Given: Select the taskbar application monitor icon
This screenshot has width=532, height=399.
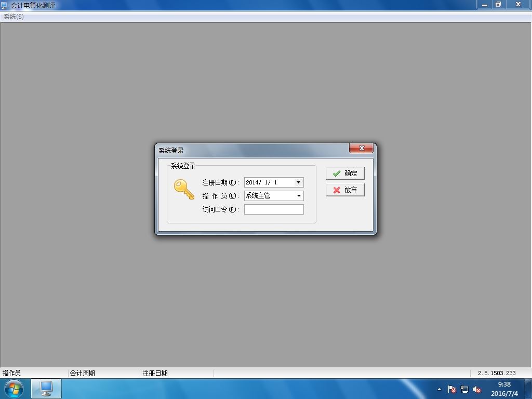Looking at the screenshot, I should pyautogui.click(x=46, y=389).
